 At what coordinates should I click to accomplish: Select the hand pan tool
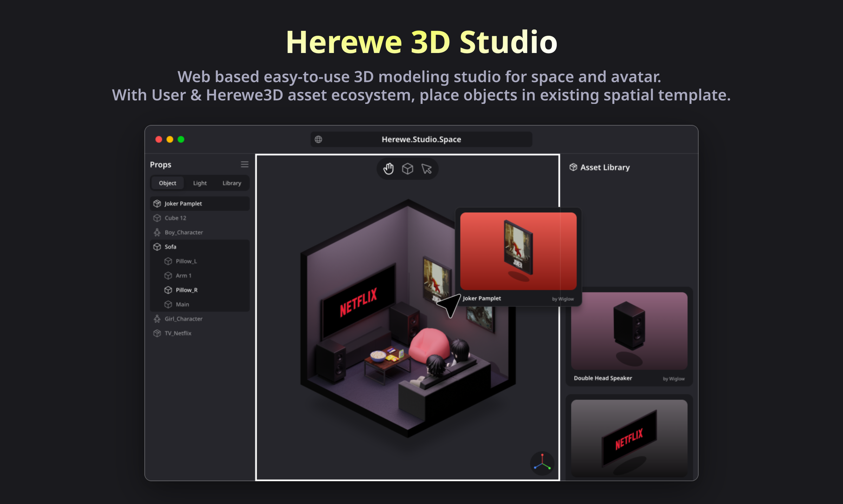coord(388,169)
